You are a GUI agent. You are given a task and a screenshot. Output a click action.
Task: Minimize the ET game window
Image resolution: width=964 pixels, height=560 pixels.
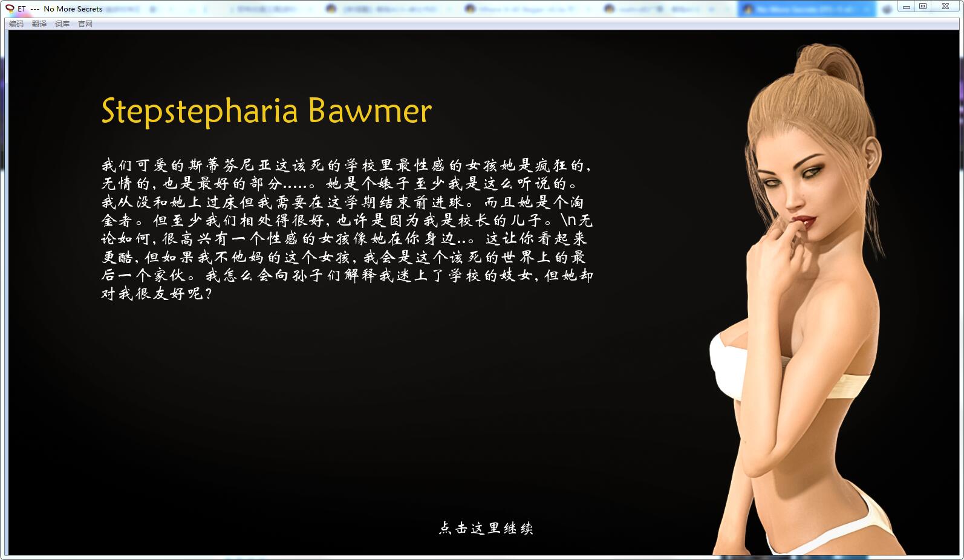(906, 7)
